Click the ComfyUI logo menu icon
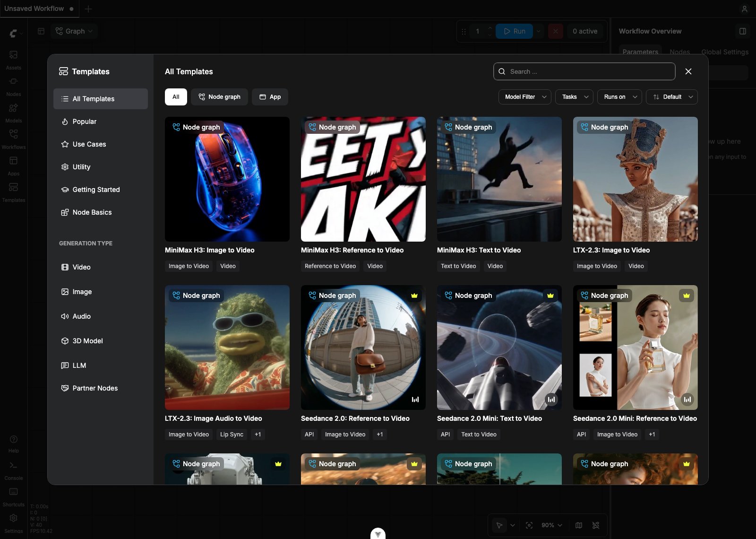Viewport: 756px width, 539px height. pos(16,33)
